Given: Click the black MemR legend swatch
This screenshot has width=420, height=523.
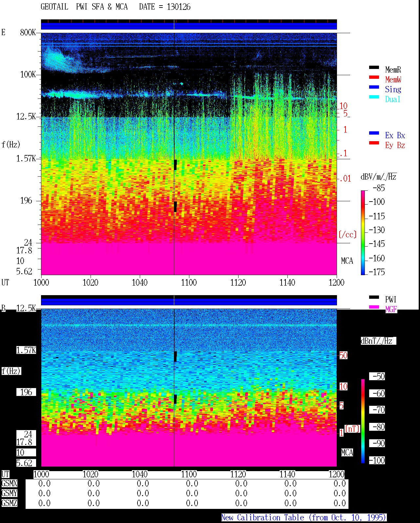Looking at the screenshot, I should tap(374, 68).
